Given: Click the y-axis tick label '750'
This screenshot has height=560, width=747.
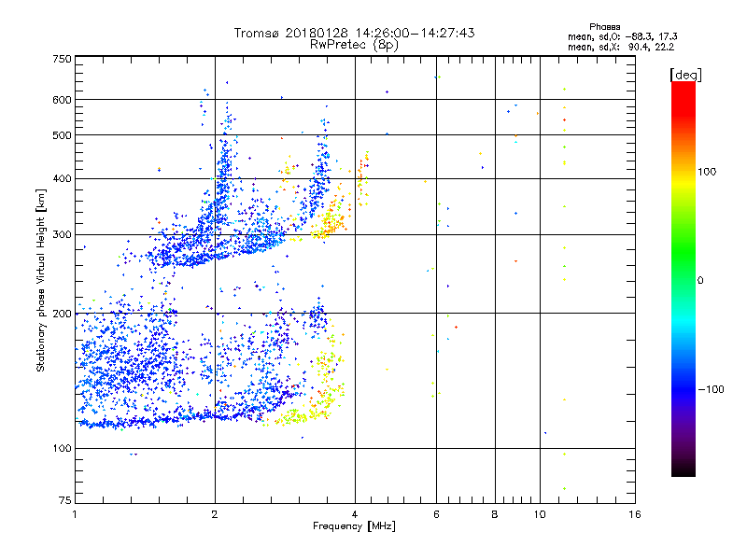Looking at the screenshot, I should click(x=62, y=59).
